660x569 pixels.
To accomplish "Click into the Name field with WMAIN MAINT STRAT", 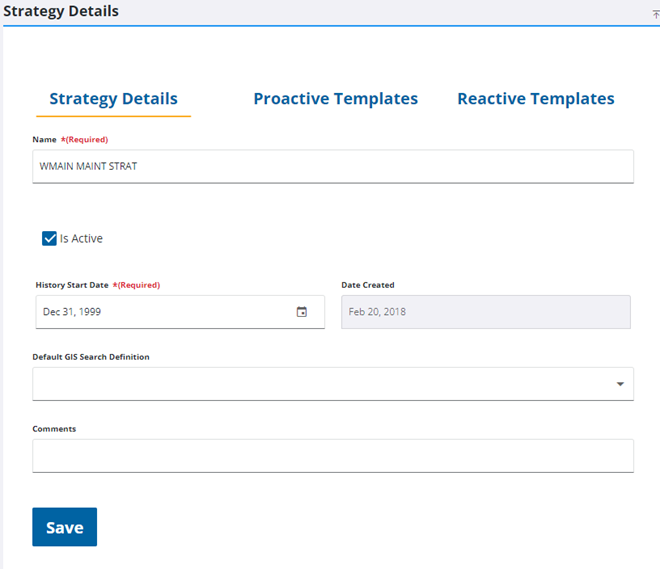I will (x=332, y=166).
